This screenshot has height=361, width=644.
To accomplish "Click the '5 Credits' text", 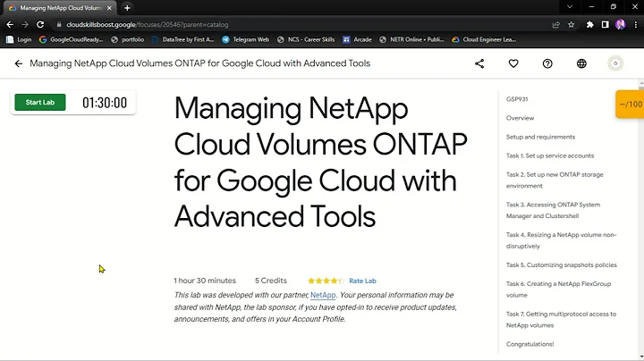I will [x=271, y=281].
